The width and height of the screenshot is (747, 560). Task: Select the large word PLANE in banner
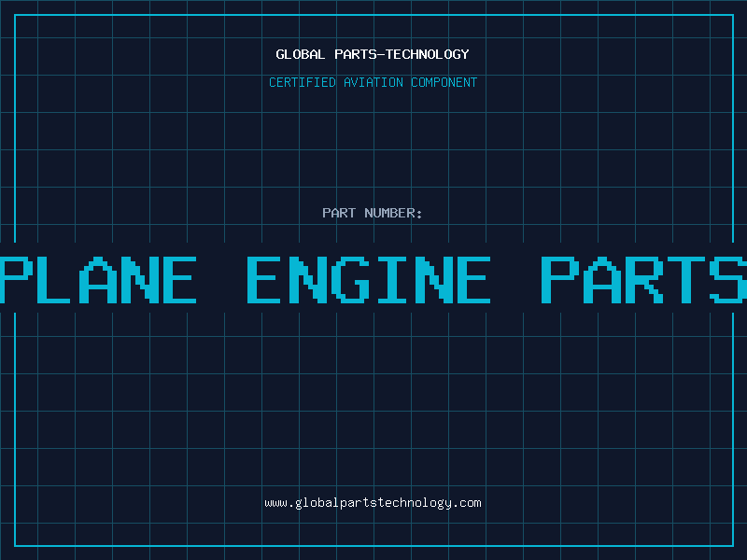[98, 278]
